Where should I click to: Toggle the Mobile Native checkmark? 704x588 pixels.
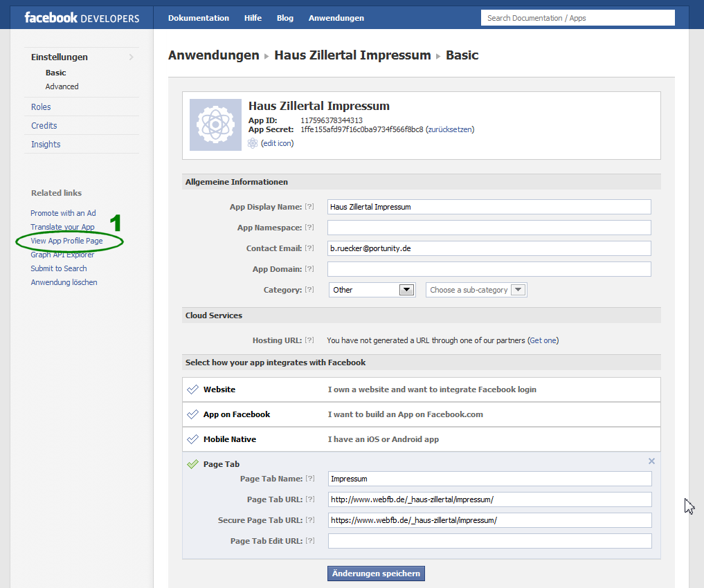point(192,439)
